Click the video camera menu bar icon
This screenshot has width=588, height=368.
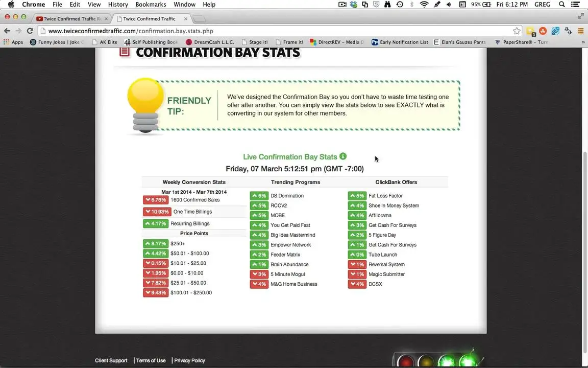[342, 5]
